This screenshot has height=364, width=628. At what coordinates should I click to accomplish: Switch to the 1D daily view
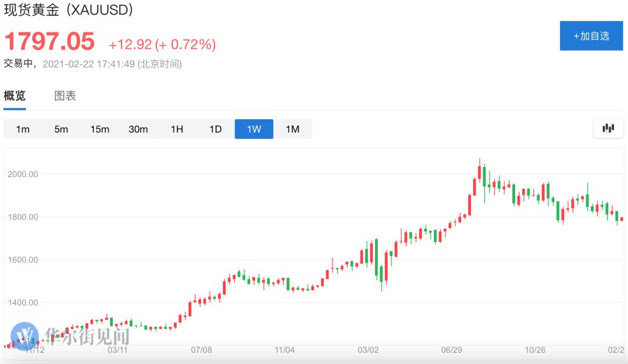coord(215,129)
